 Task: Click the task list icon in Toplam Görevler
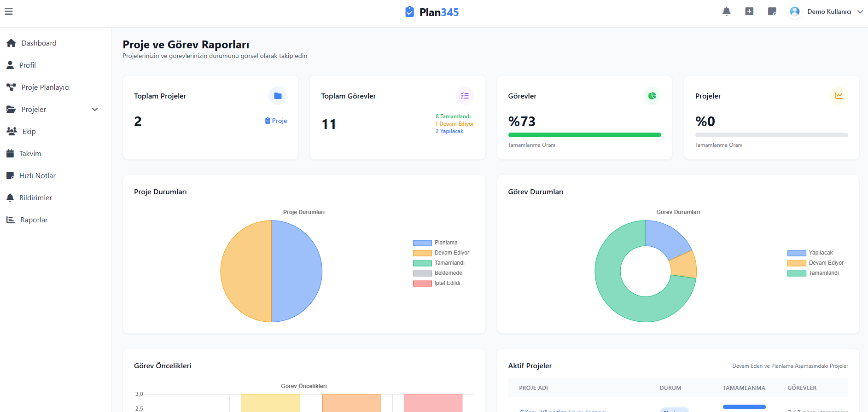465,96
